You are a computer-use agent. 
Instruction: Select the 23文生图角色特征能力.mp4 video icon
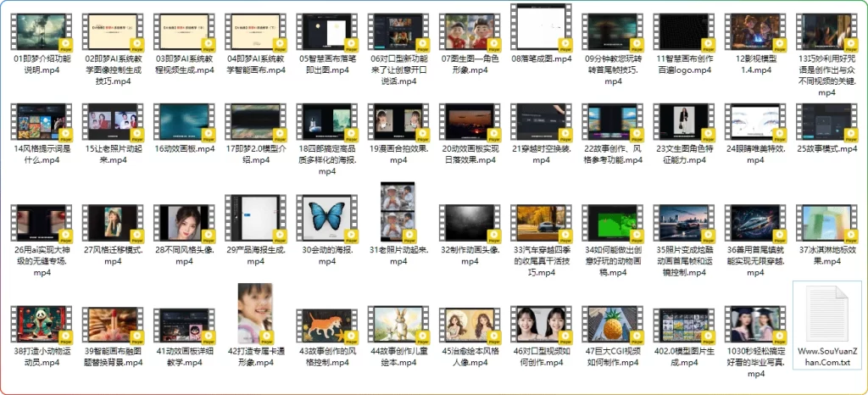(684, 122)
